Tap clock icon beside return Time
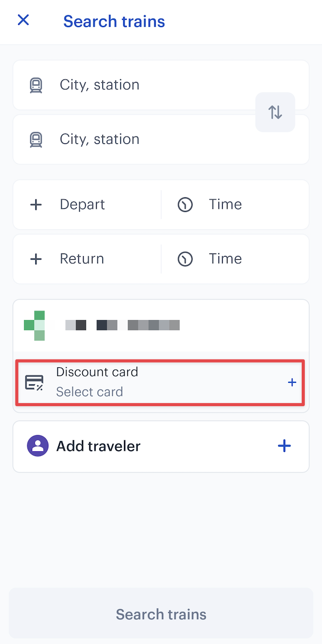Image resolution: width=322 pixels, height=644 pixels. (185, 259)
